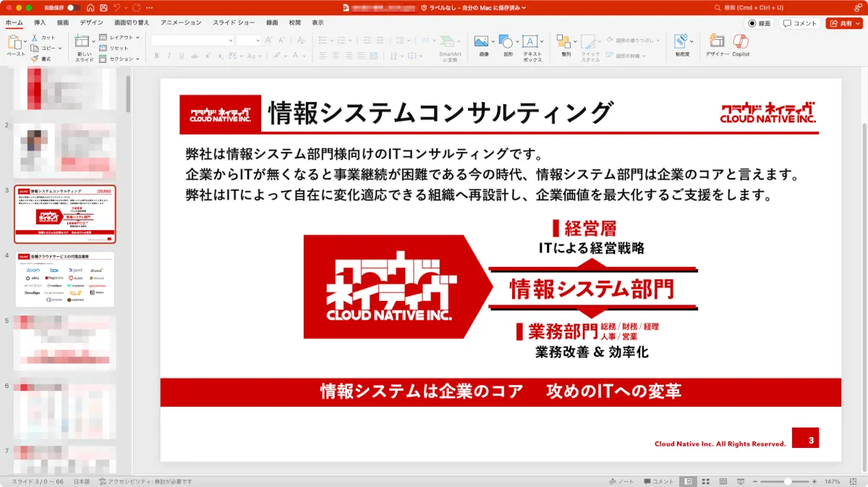Screen dimensions: 868x487
Task: Click zoom percentage 147%
Action: tap(832, 481)
